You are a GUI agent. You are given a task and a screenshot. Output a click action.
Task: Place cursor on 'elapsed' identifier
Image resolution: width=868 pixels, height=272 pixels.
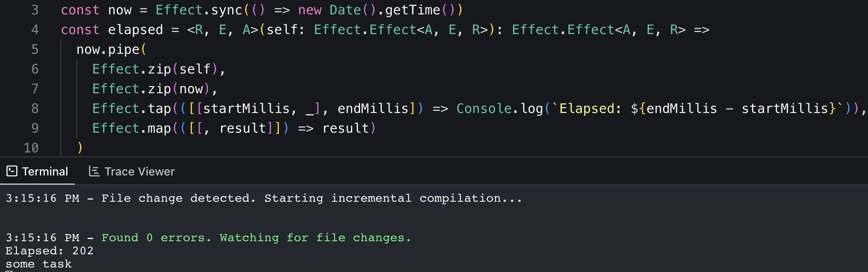(x=136, y=30)
